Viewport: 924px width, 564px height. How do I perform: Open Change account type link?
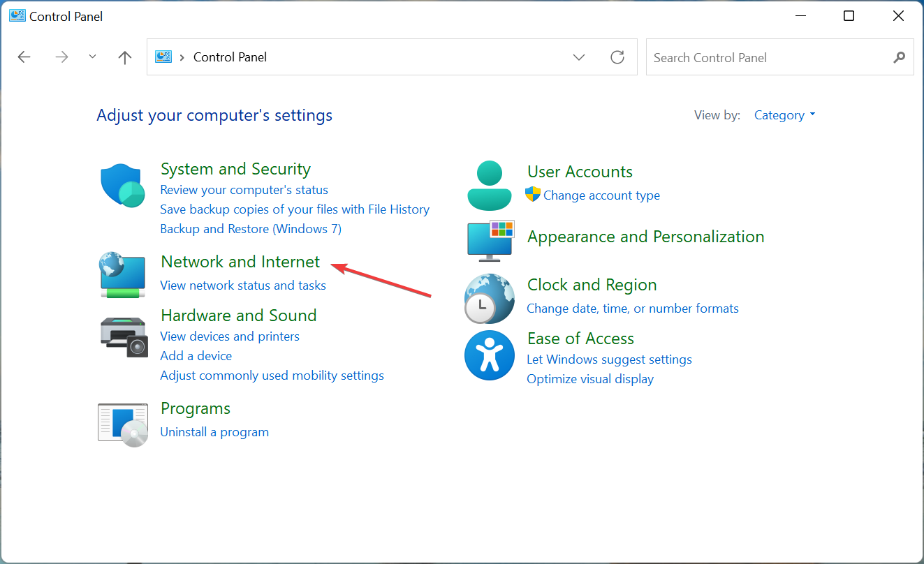point(601,195)
